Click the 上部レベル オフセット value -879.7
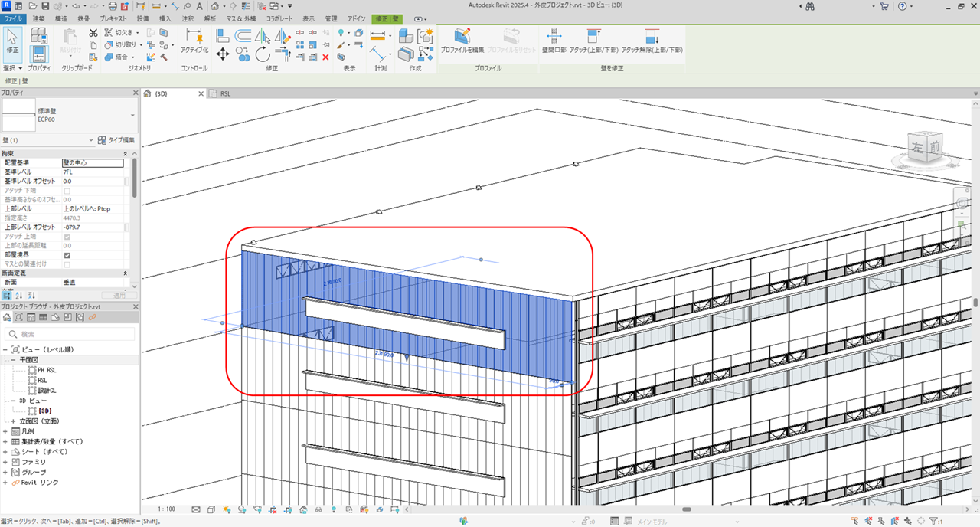 point(93,227)
